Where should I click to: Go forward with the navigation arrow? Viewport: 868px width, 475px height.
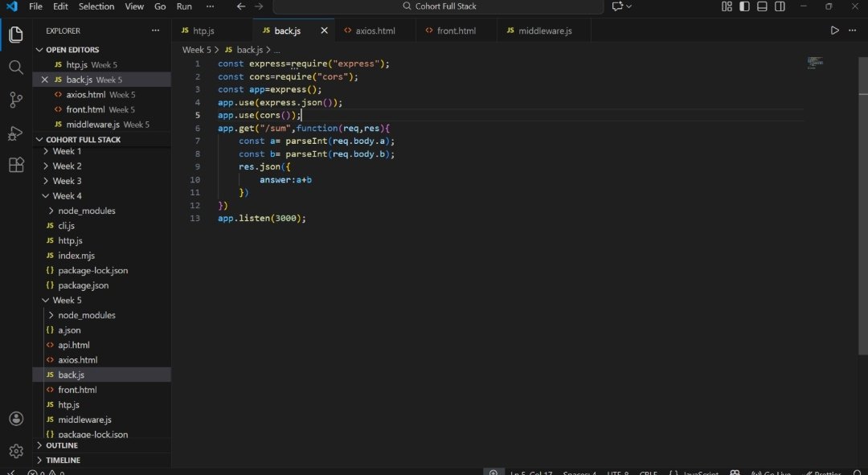tap(259, 6)
